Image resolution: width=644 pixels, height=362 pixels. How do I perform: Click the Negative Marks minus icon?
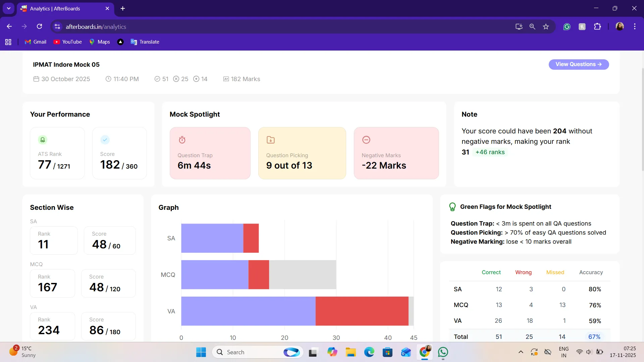[366, 140]
